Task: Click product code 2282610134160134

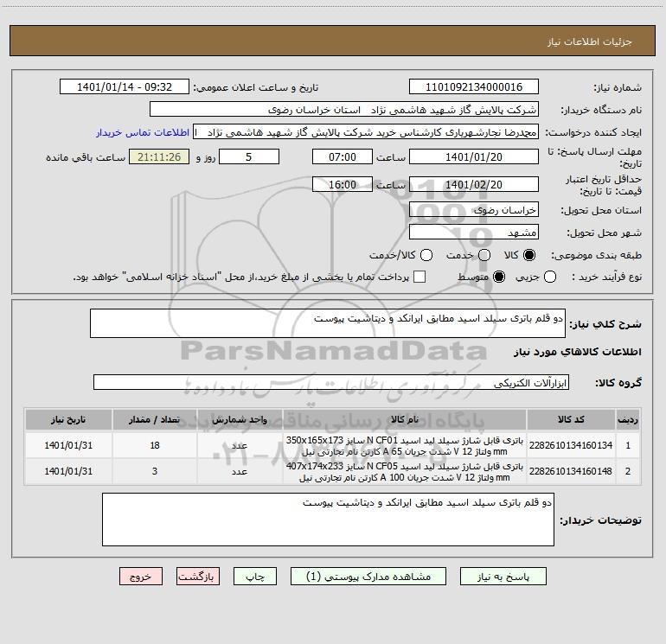Action: click(x=571, y=445)
